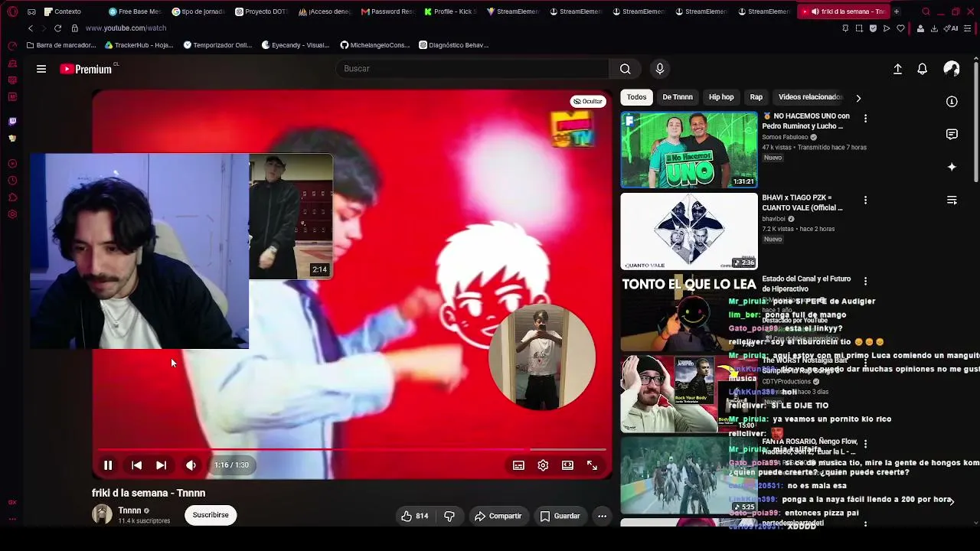Open options for NO HACEMOS UNO video
The image size is (980, 551).
pyautogui.click(x=865, y=119)
